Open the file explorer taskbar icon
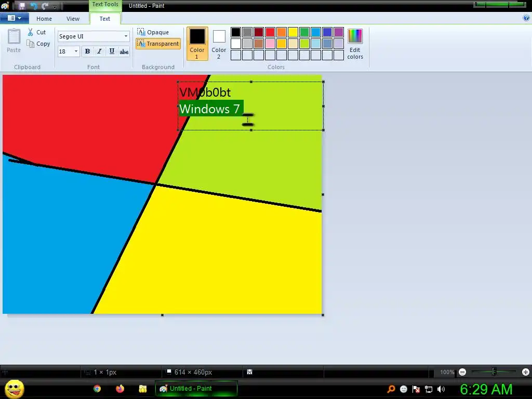Image resolution: width=532 pixels, height=399 pixels. click(142, 389)
